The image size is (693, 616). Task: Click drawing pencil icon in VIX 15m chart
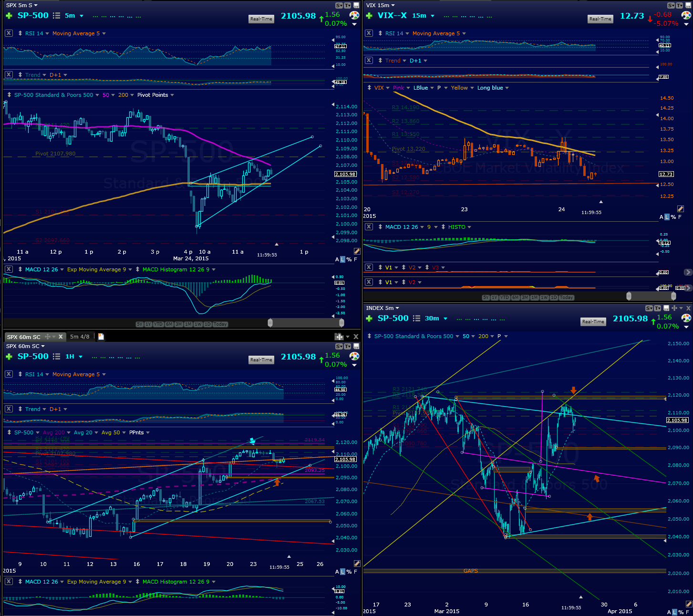(681, 209)
